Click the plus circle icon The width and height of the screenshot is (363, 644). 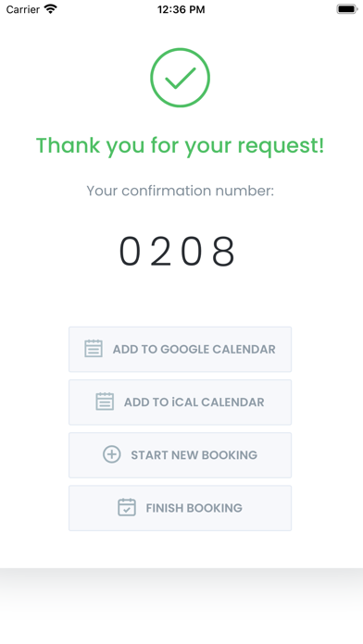pos(112,454)
